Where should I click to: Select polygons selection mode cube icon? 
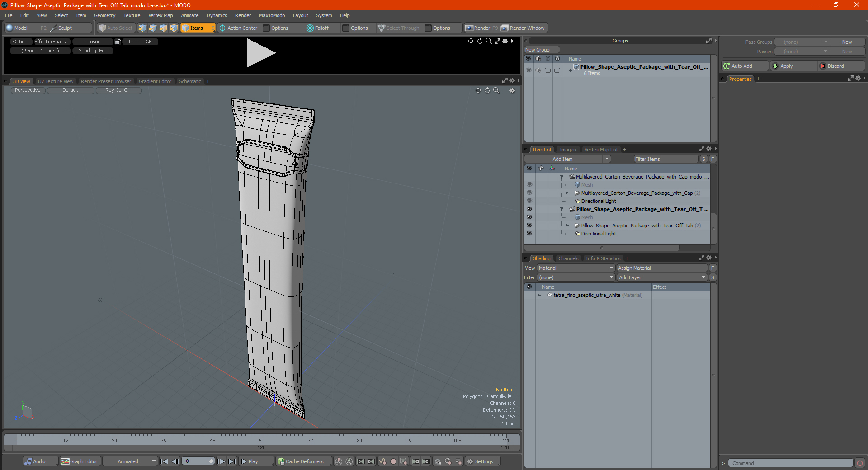pos(163,28)
